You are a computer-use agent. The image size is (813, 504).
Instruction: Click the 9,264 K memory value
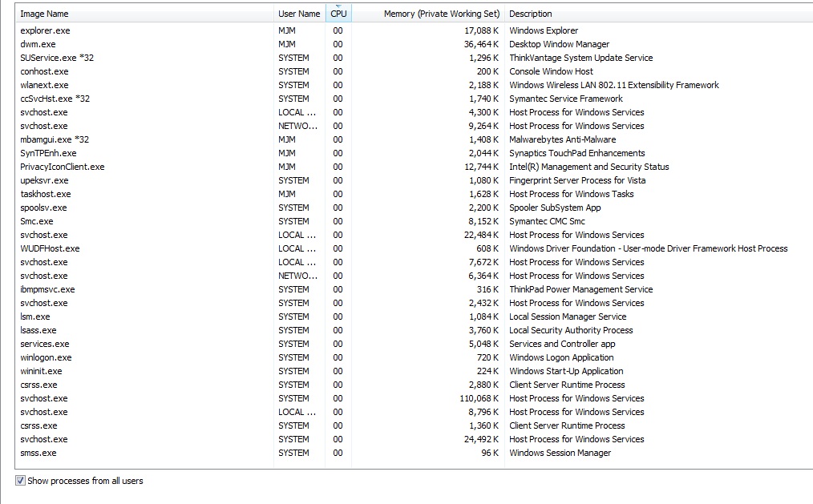pos(483,126)
